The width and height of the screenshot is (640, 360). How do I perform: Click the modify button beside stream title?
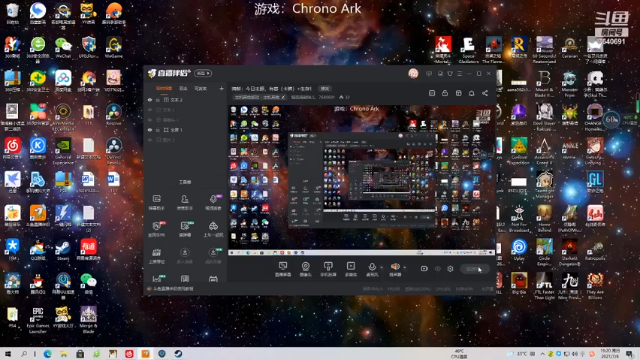(x=325, y=89)
